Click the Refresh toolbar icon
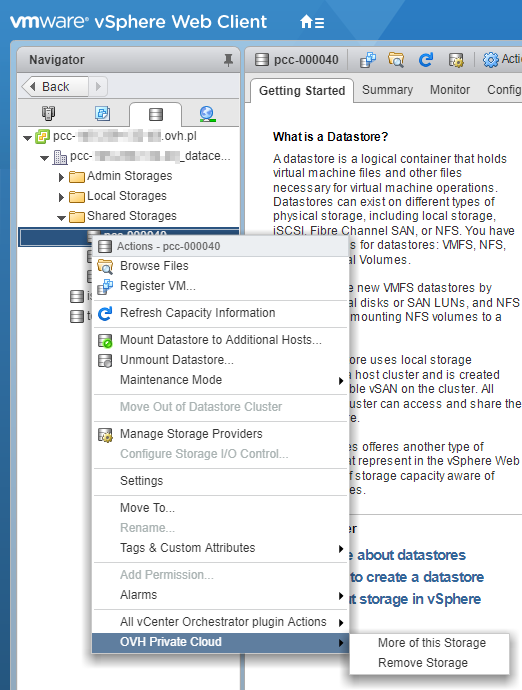Viewport: 522px width, 690px height. [426, 60]
